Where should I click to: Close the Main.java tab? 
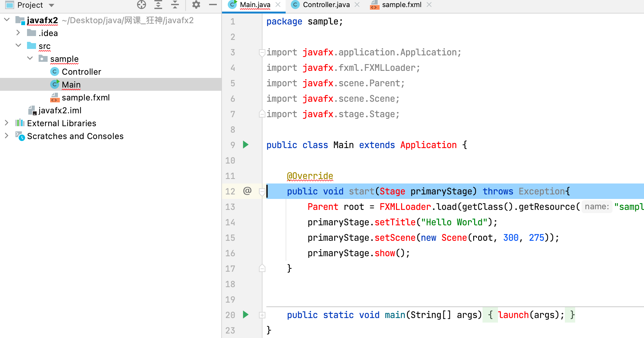click(278, 5)
